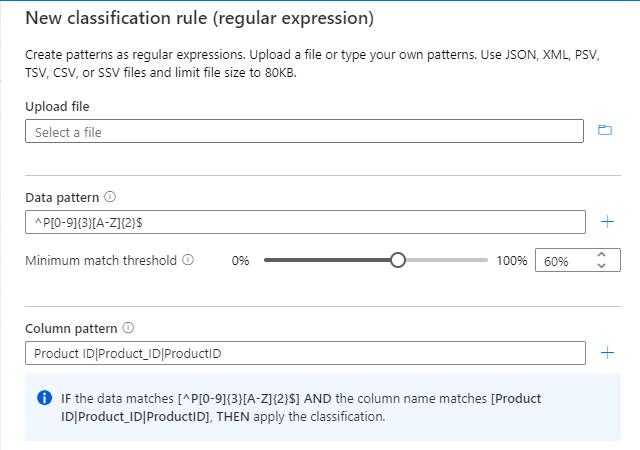This screenshot has height=450, width=640.
Task: Click the dark slider track near 0%
Action: point(327,260)
